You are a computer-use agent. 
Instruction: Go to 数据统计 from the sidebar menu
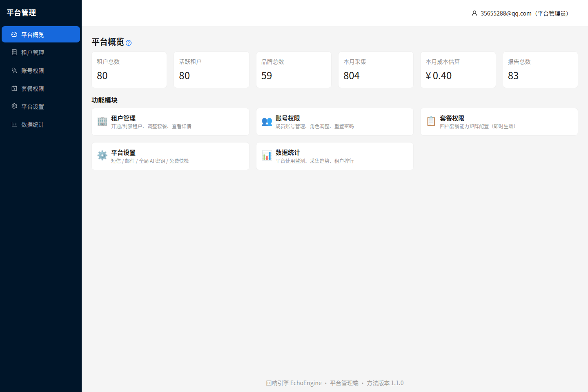click(x=41, y=125)
